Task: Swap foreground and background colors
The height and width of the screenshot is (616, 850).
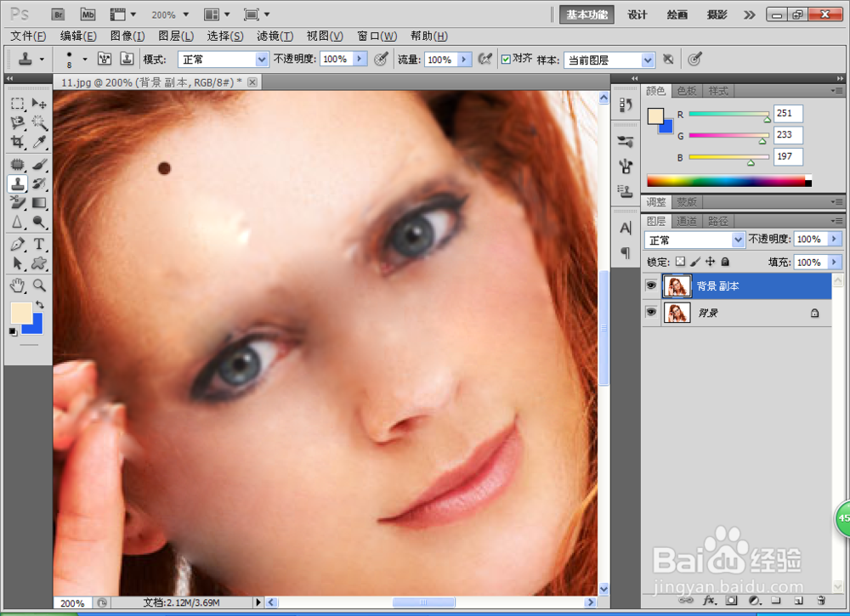Action: (40, 304)
